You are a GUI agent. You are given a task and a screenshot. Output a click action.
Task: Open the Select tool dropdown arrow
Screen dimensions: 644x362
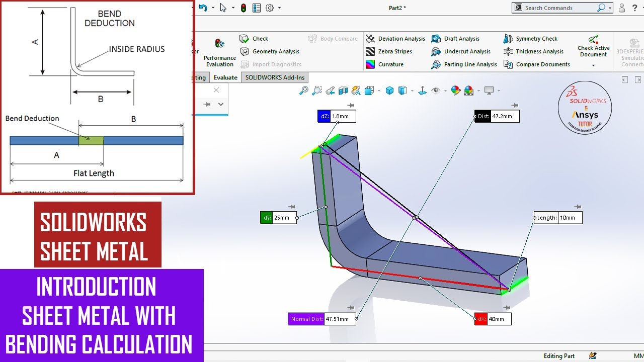pyautogui.click(x=233, y=8)
